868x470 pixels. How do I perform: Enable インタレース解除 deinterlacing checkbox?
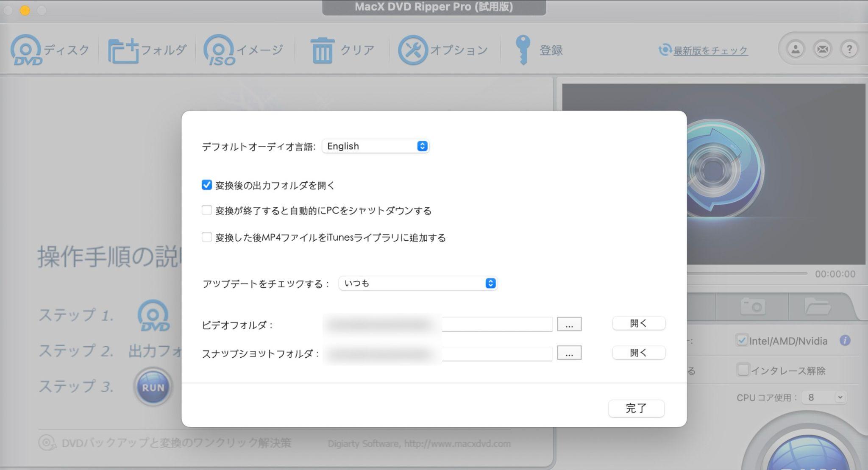743,370
